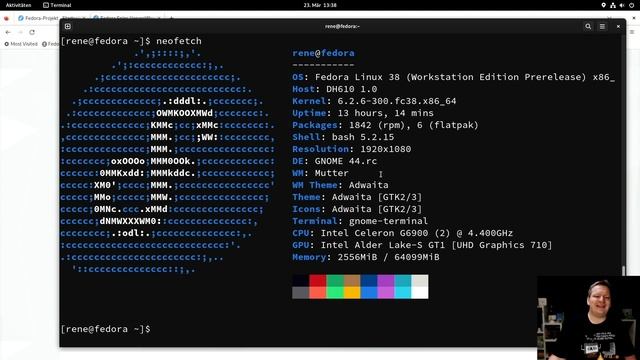This screenshot has height=360, width=640.
Task: Open a new tab in the terminal
Action: coord(68,26)
